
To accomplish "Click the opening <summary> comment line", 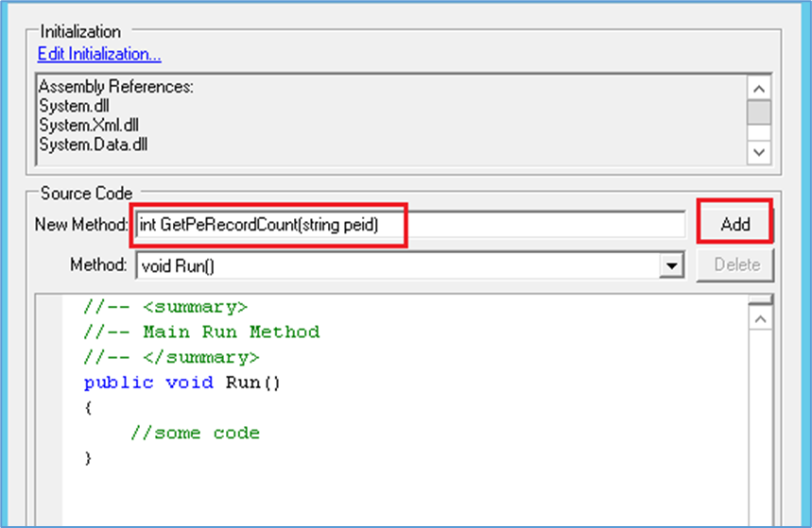I will 165,306.
